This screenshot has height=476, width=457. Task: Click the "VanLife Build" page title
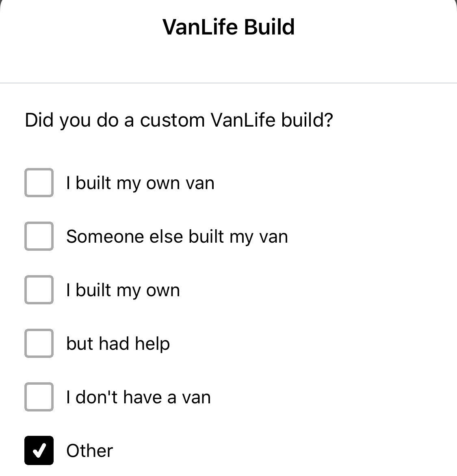pos(228,27)
